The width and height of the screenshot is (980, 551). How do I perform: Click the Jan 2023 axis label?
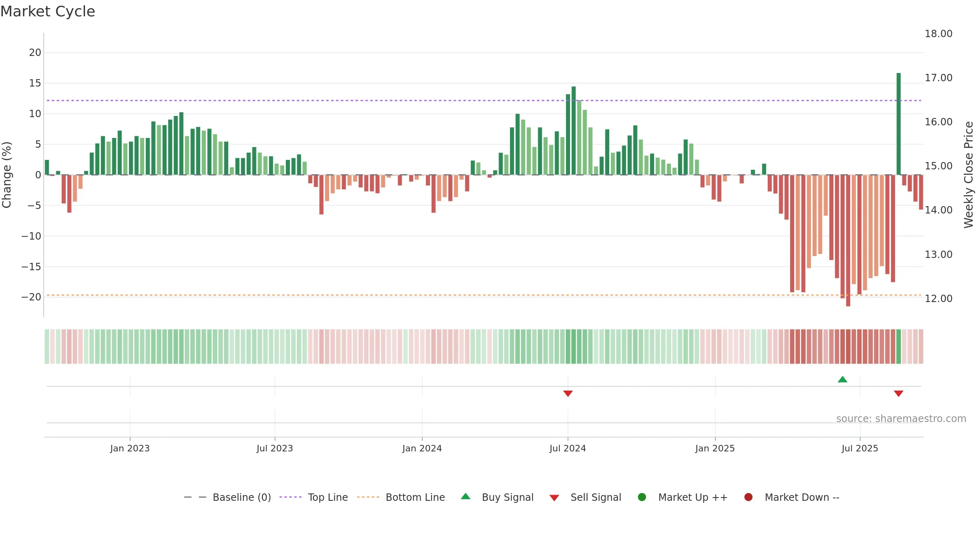click(x=130, y=449)
